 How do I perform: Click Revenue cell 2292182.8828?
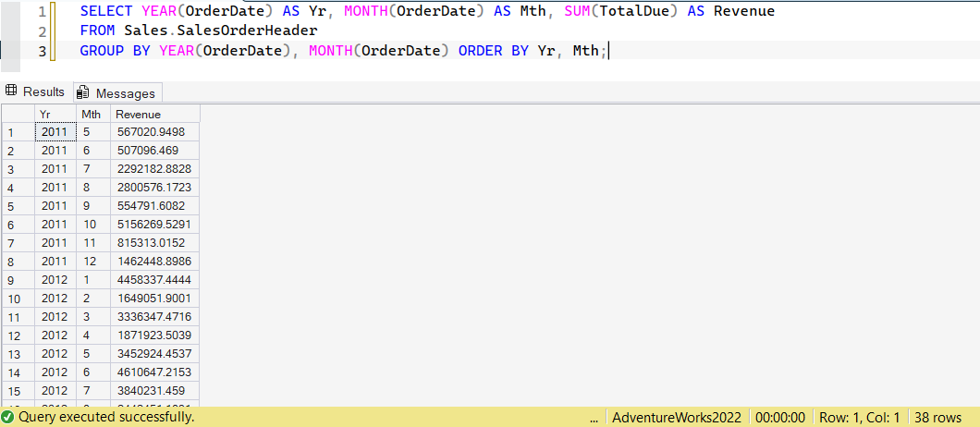click(x=155, y=169)
